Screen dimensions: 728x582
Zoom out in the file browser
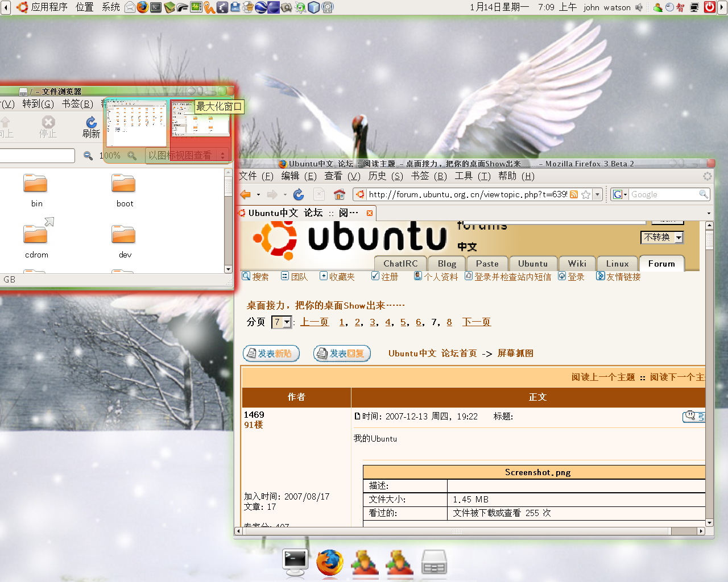click(x=88, y=155)
